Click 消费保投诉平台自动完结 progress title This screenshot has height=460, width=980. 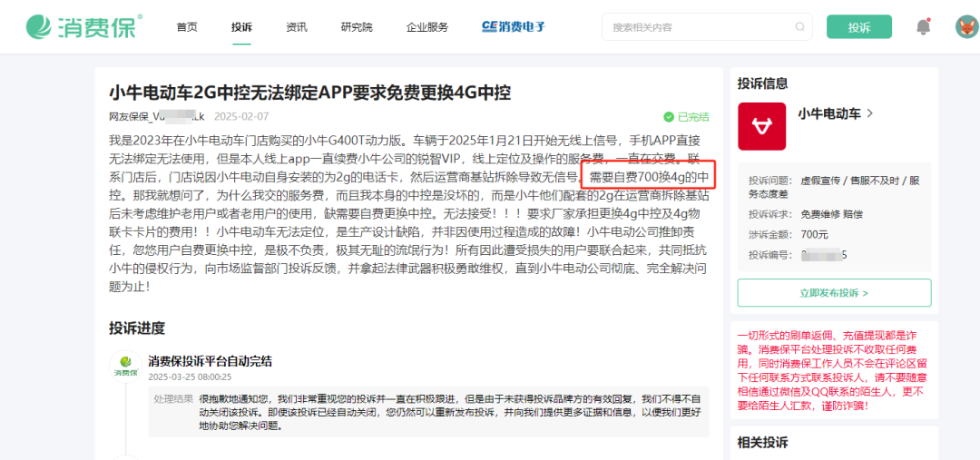click(x=210, y=361)
